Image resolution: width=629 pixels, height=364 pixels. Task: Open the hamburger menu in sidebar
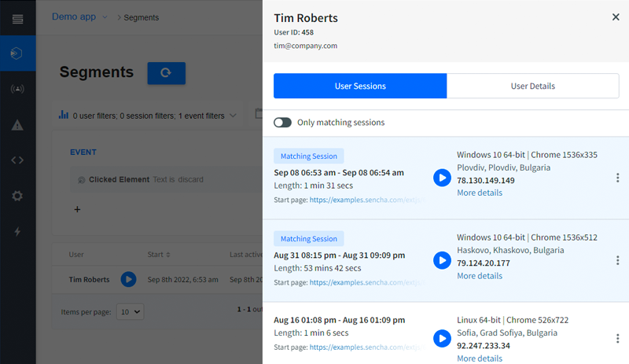click(17, 19)
